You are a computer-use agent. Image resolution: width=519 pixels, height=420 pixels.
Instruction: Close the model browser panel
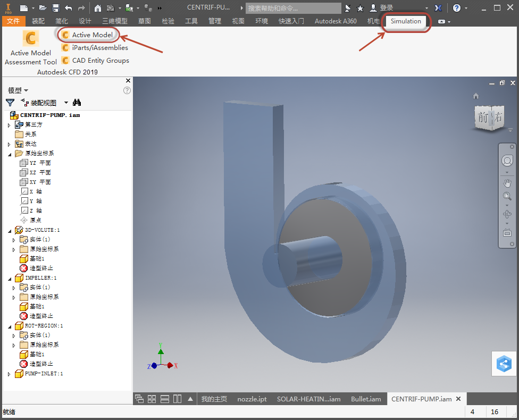tap(128, 80)
